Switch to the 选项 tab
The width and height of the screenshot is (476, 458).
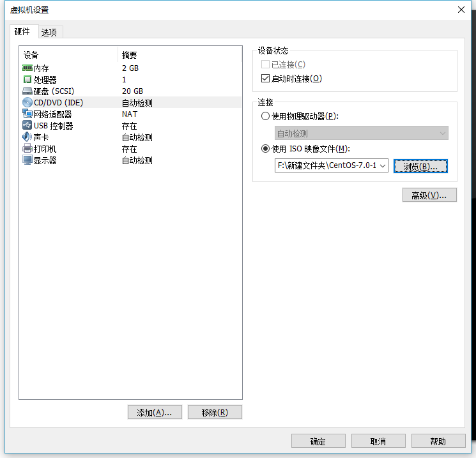pos(49,32)
